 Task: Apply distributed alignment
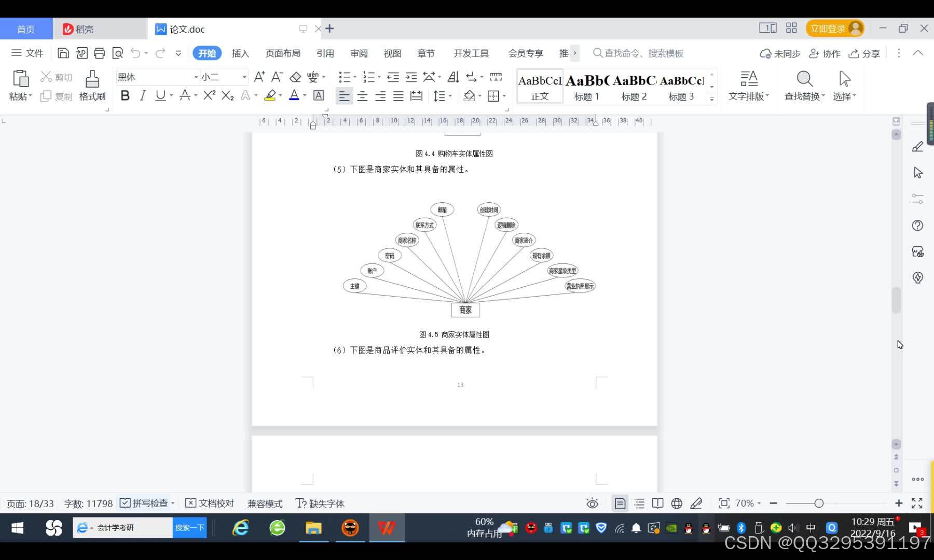[416, 96]
